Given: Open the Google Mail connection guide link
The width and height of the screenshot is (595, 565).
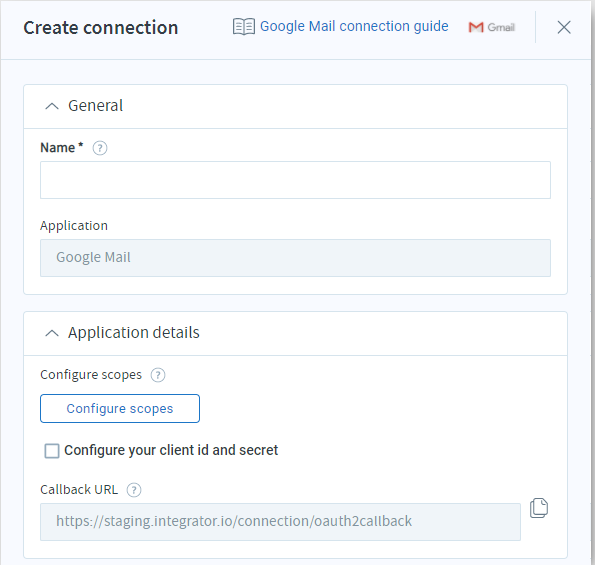Looking at the screenshot, I should click(x=354, y=27).
